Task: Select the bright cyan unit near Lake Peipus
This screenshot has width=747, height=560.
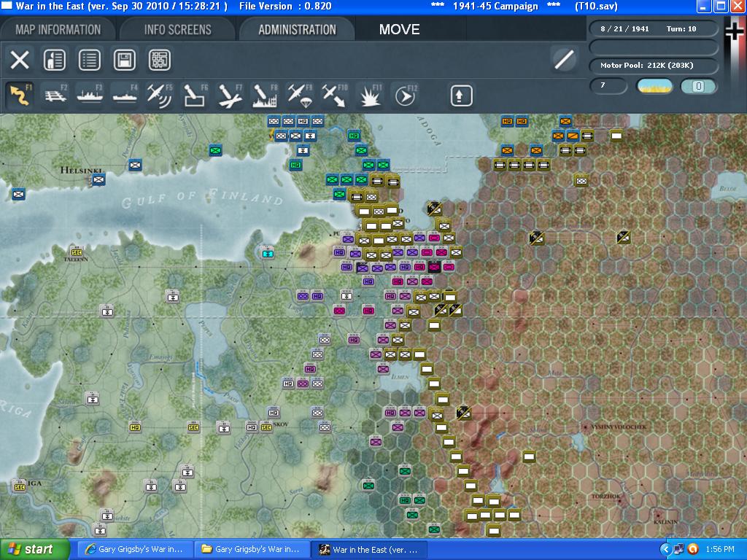Action: [268, 252]
